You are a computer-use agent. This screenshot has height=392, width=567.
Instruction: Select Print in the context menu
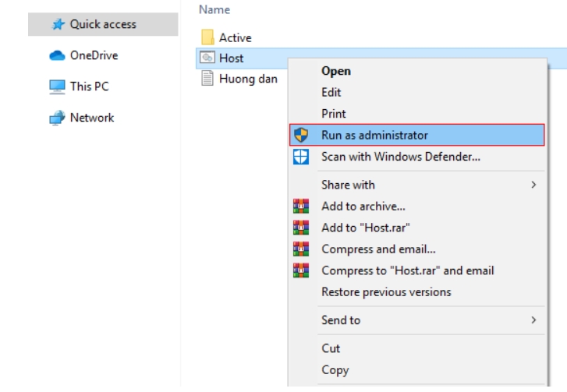coord(334,114)
